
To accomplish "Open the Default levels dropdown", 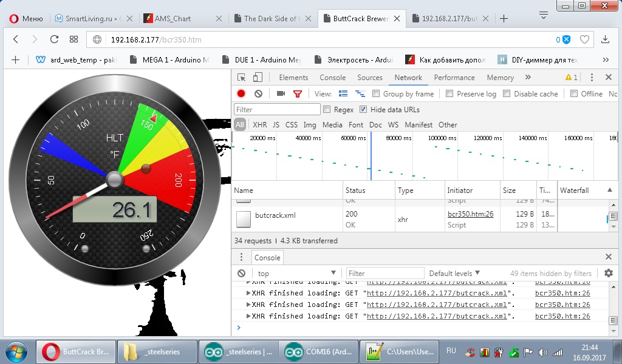I will click(x=454, y=274).
